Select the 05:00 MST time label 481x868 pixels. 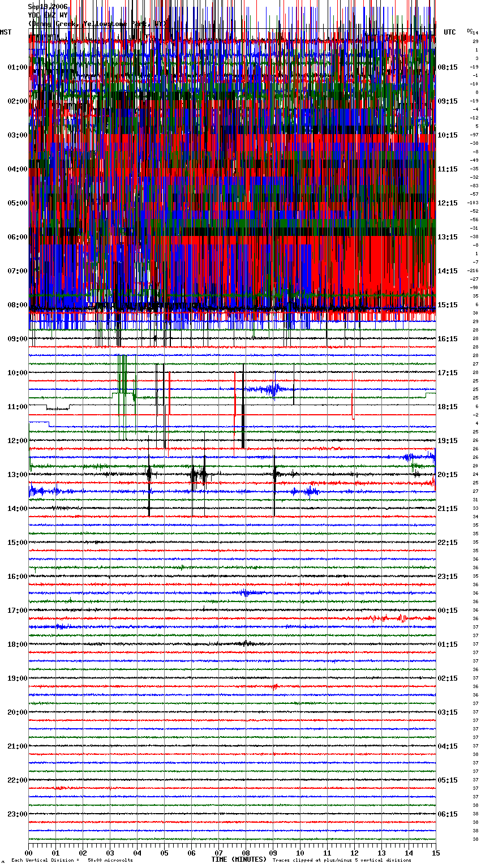[18, 203]
